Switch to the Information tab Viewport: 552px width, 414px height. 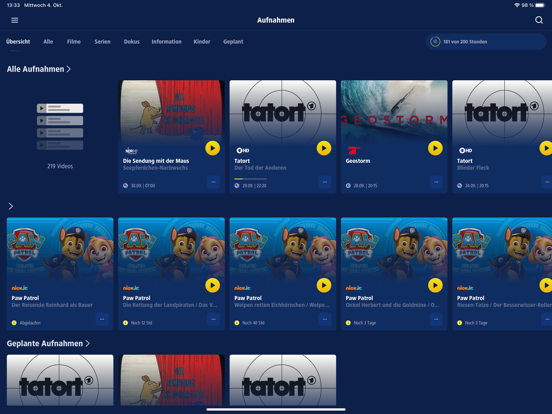pyautogui.click(x=167, y=42)
